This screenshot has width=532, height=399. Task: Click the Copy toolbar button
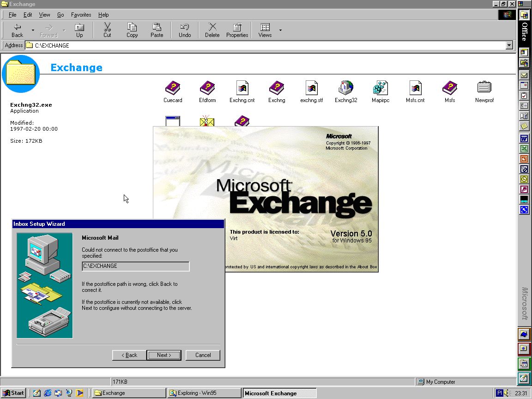[x=132, y=30]
